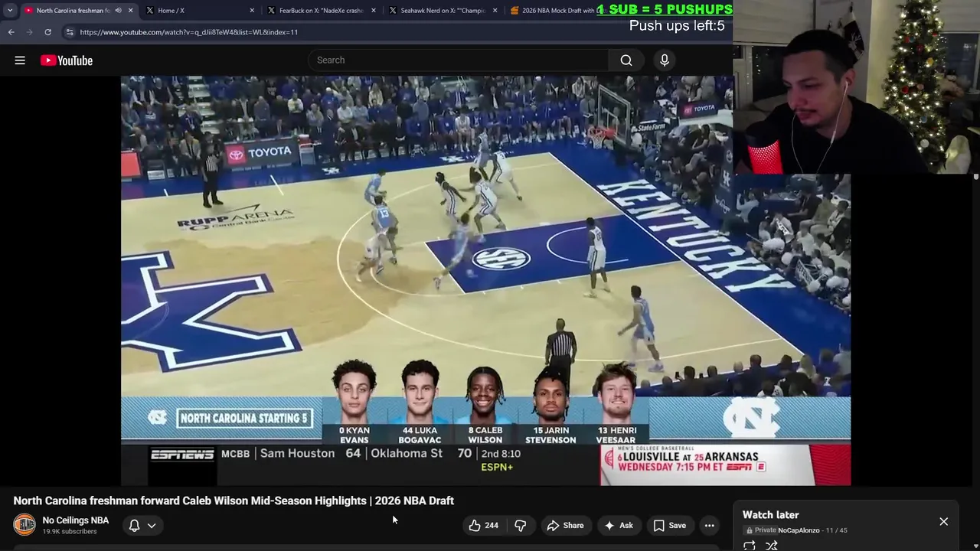The image size is (980, 551).
Task: Go forward with browser forward arrow
Action: [30, 32]
